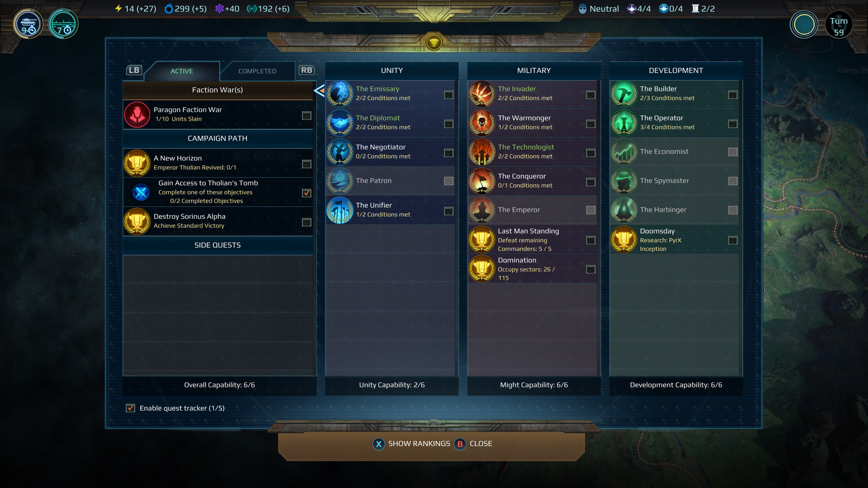The height and width of the screenshot is (488, 868).
Task: Tick The Invader tracking checkbox
Action: click(x=590, y=95)
